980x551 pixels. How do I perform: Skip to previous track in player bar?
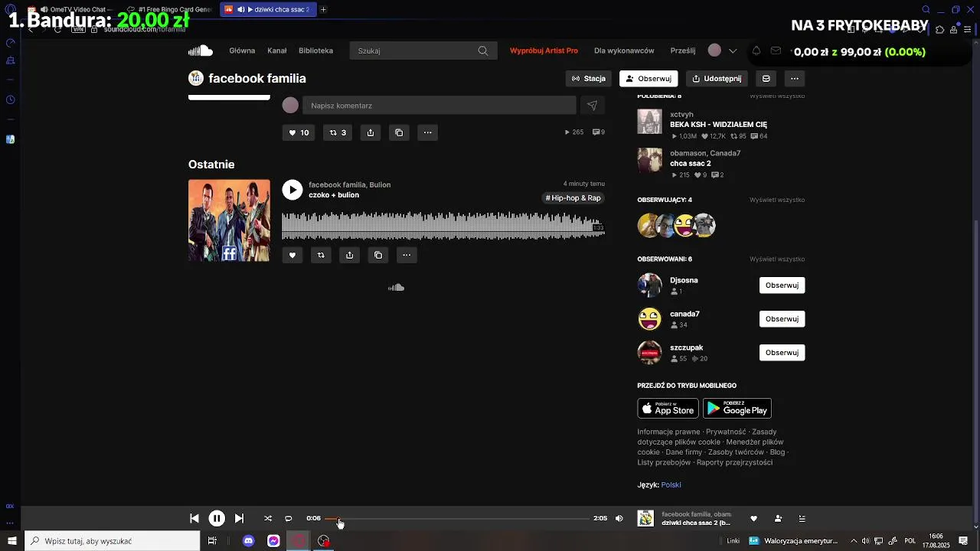pyautogui.click(x=194, y=518)
